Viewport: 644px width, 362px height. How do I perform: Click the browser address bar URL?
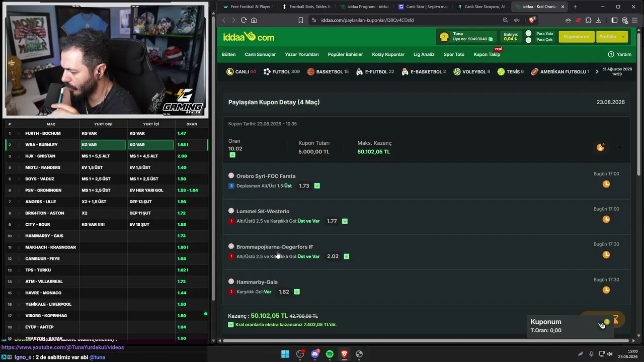(x=367, y=20)
